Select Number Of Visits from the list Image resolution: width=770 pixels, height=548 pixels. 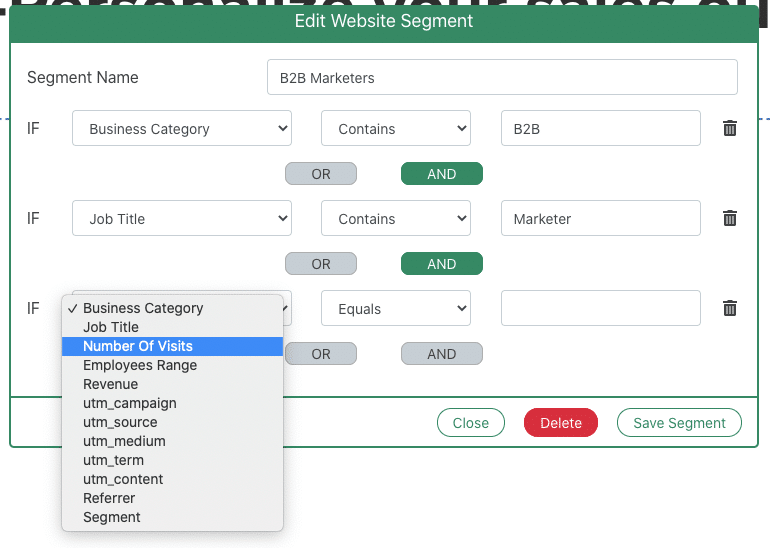tap(138, 346)
